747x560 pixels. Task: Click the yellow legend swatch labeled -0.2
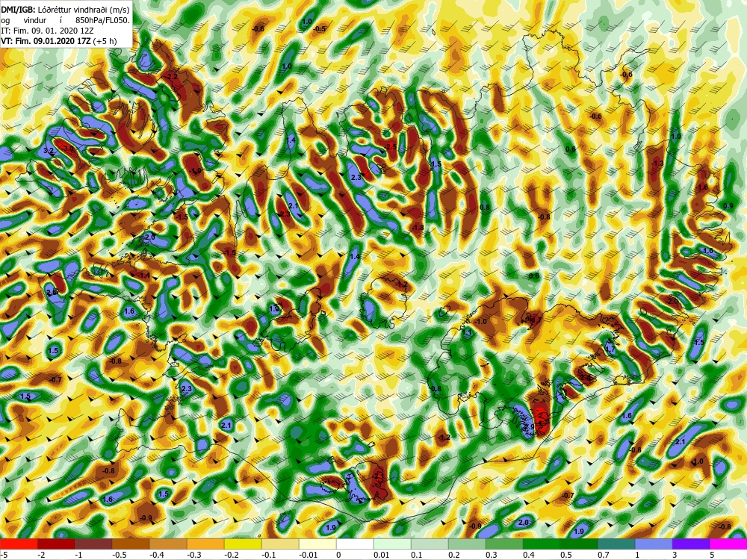tap(243, 544)
